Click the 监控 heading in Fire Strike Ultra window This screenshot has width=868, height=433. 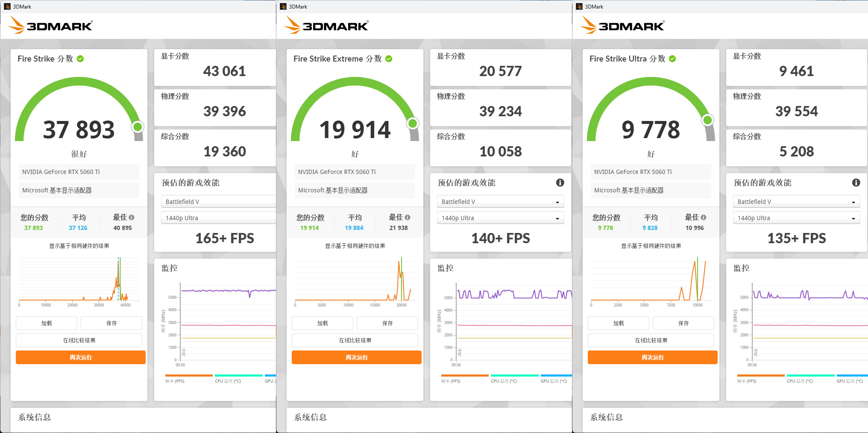742,268
